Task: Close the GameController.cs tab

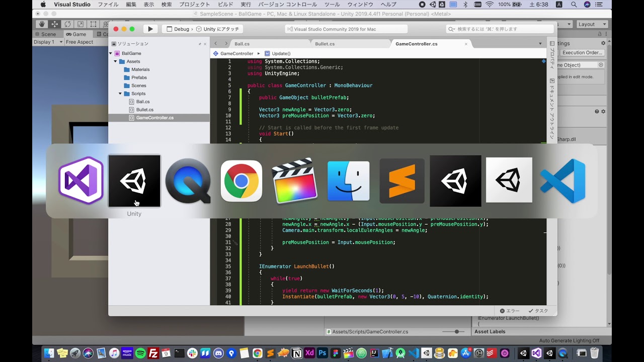Action: pos(466,44)
